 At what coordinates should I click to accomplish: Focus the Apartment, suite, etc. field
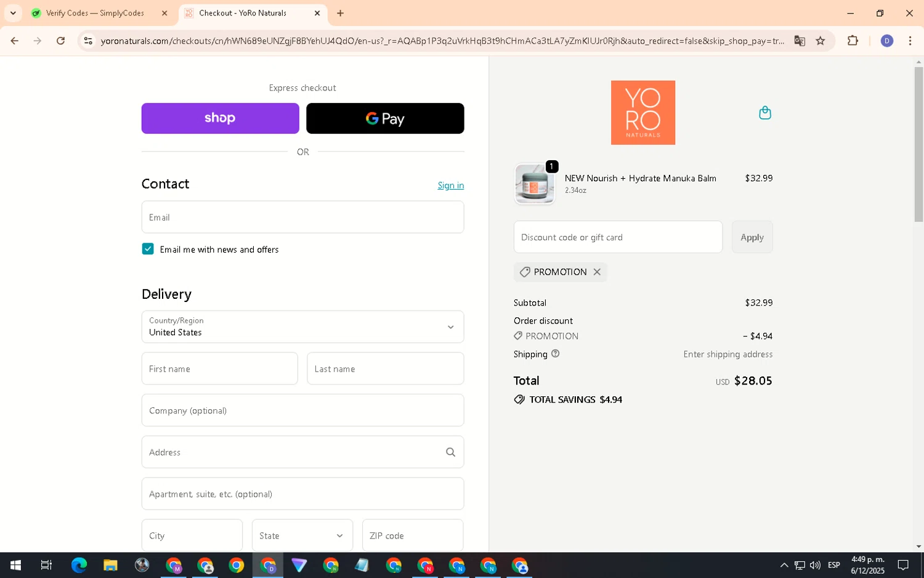coord(302,494)
